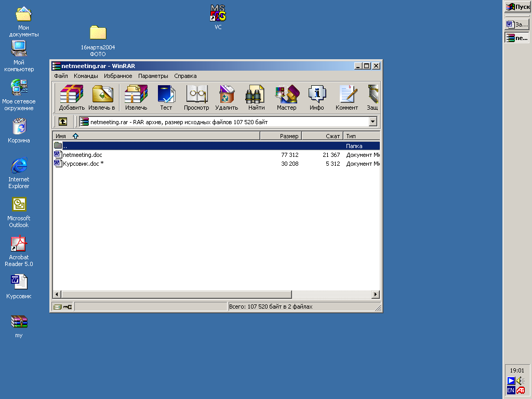This screenshot has height=399, width=532.
Task: Switch to the Word taskbar button За...
Action: [x=517, y=24]
